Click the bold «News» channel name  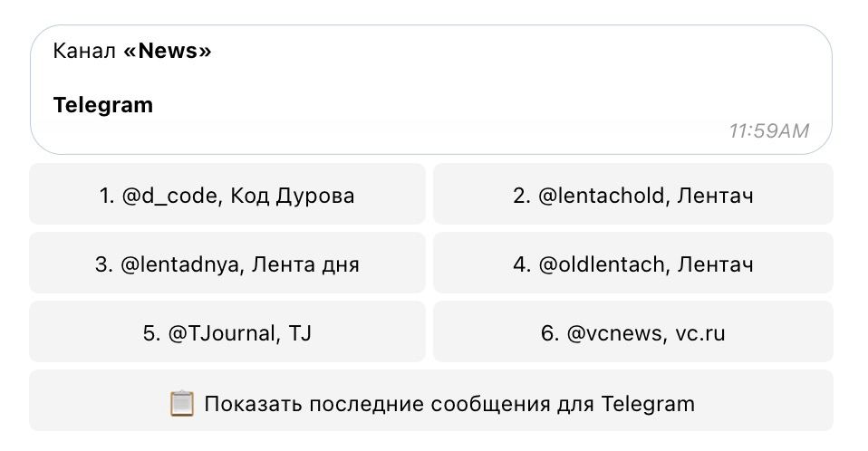pyautogui.click(x=168, y=51)
